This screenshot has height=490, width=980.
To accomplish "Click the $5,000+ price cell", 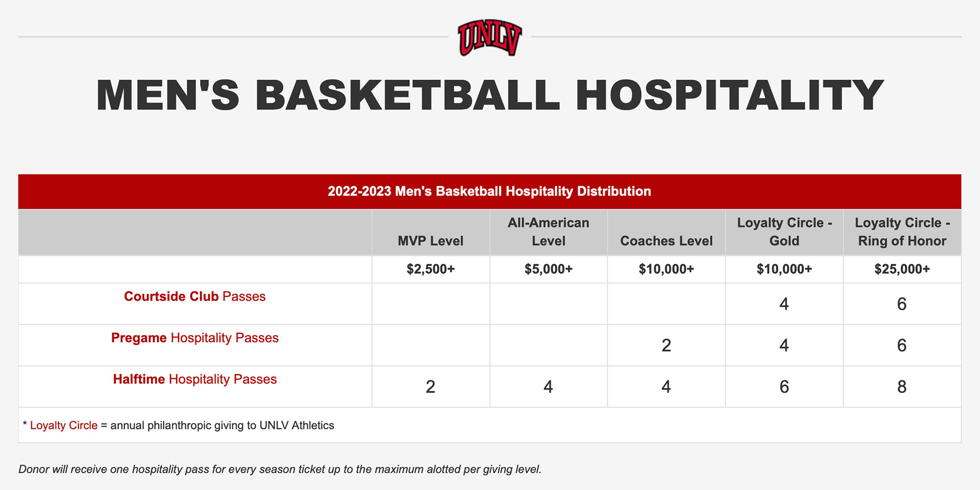I will click(x=548, y=269).
